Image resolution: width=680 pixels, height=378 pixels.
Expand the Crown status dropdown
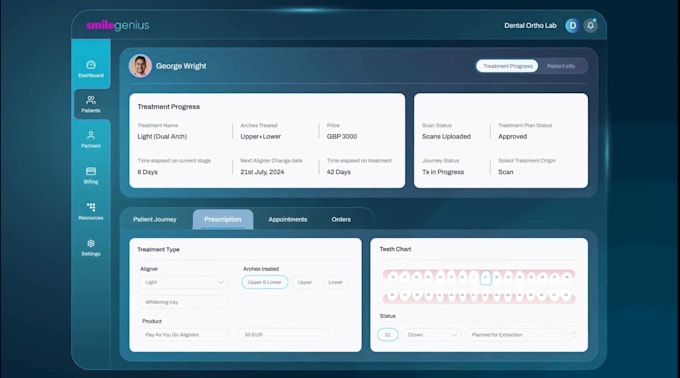(432, 335)
